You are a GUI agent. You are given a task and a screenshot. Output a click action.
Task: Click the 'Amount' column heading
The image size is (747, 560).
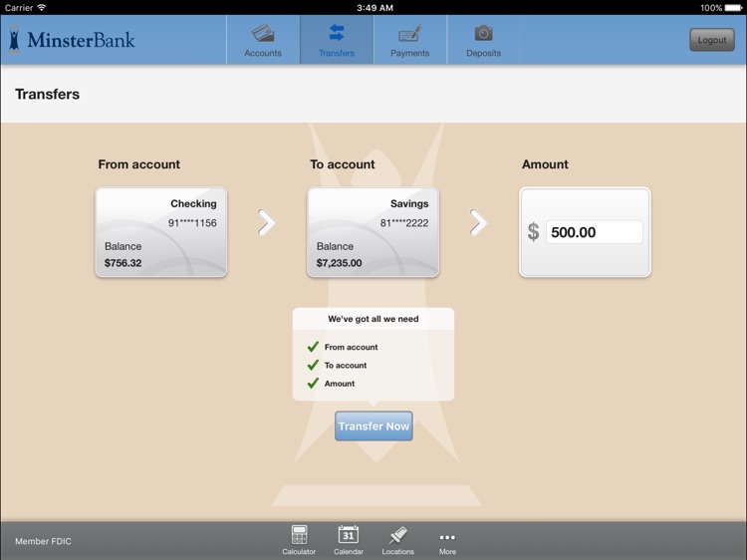545,164
